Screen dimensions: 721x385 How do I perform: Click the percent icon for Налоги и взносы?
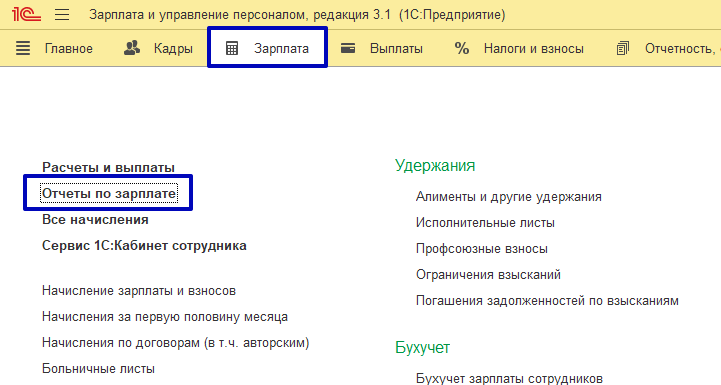pyautogui.click(x=462, y=48)
